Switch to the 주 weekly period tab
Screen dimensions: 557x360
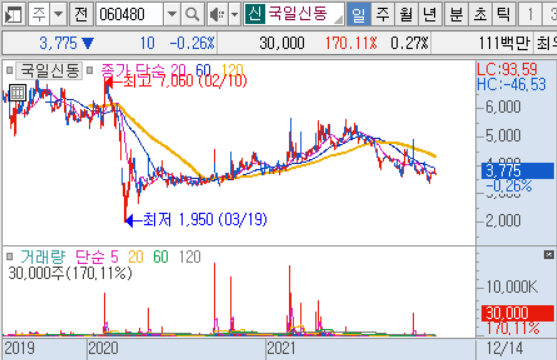click(x=383, y=15)
